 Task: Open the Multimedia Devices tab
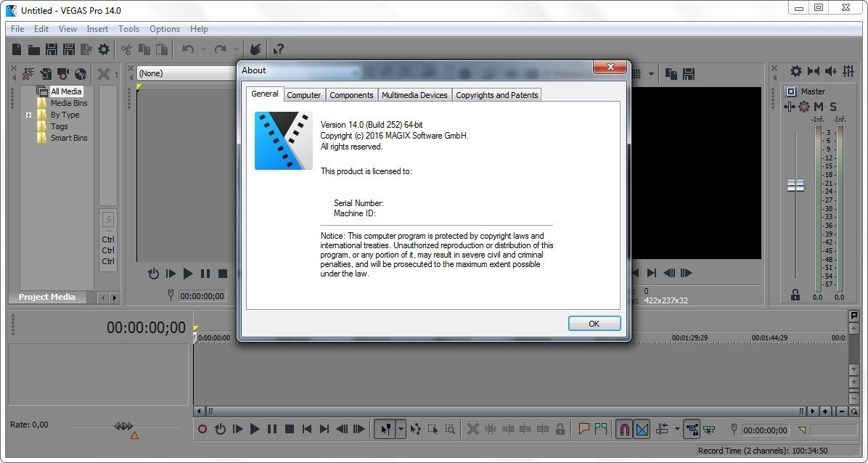click(414, 94)
